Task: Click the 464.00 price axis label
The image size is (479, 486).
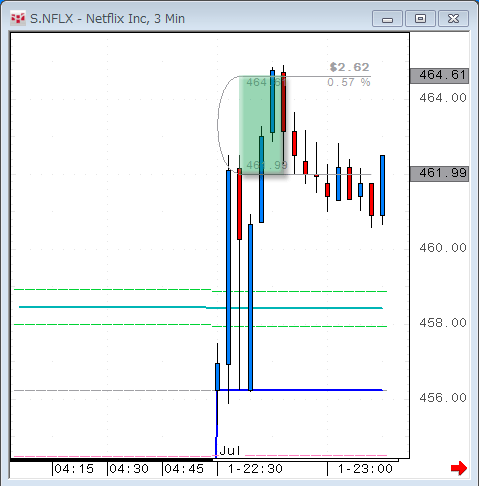Action: [443, 98]
